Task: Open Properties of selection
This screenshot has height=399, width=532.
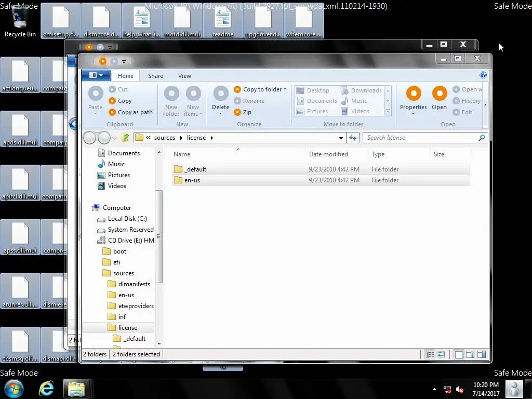Action: pos(413,100)
